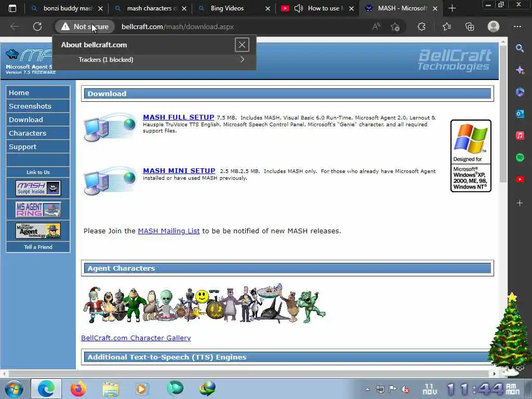Open the sidebar Spotify icon
This screenshot has width=532, height=399.
[520, 157]
